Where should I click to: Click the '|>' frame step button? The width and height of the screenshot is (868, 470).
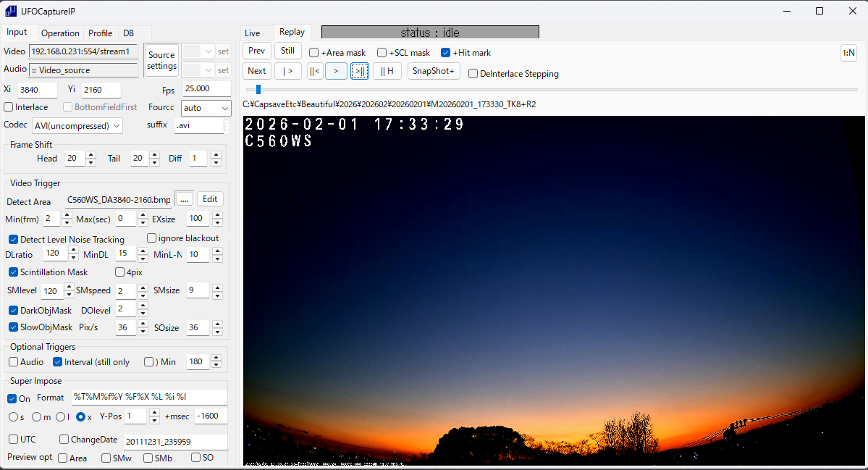click(288, 71)
